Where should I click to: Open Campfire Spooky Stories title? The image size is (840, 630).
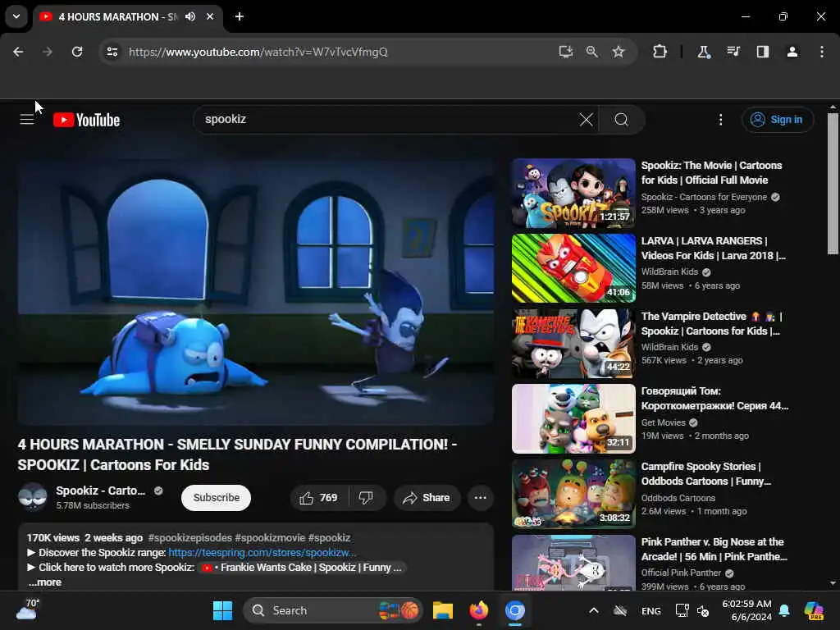pos(706,473)
